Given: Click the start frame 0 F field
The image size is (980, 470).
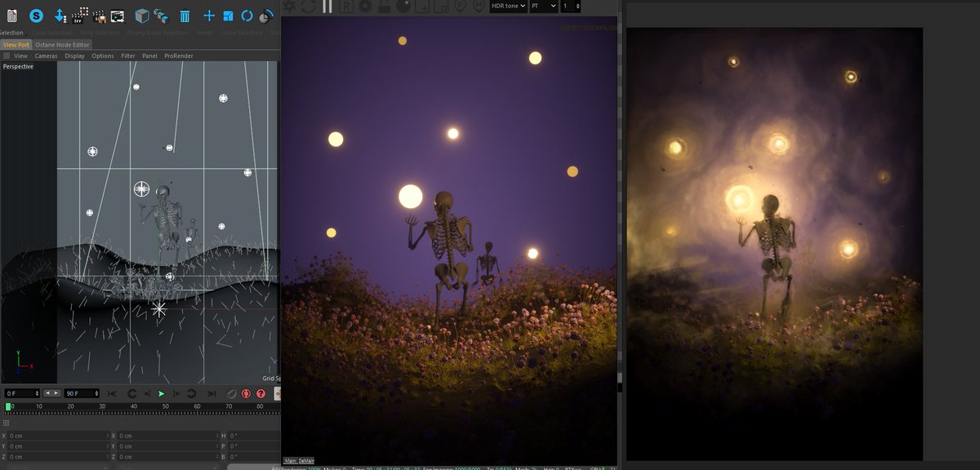Looking at the screenshot, I should click(22, 393).
